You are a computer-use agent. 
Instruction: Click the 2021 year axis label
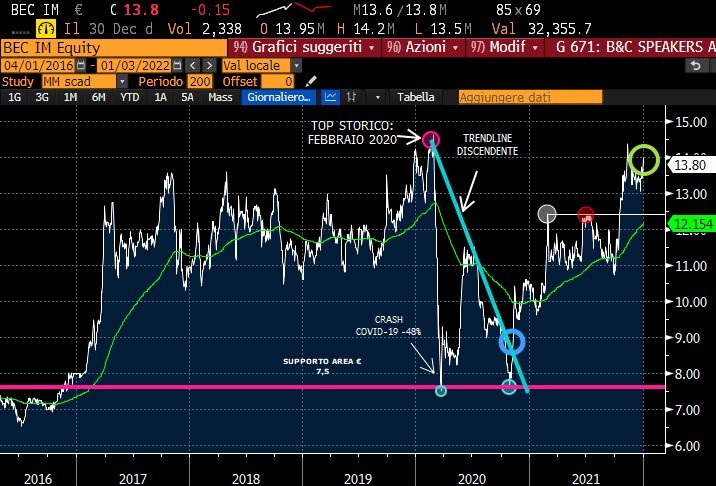pos(586,479)
